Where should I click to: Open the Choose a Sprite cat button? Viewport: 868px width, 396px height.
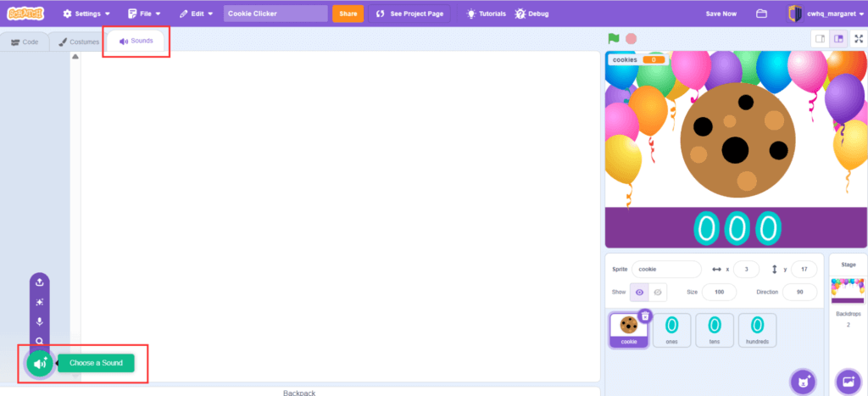pyautogui.click(x=802, y=381)
